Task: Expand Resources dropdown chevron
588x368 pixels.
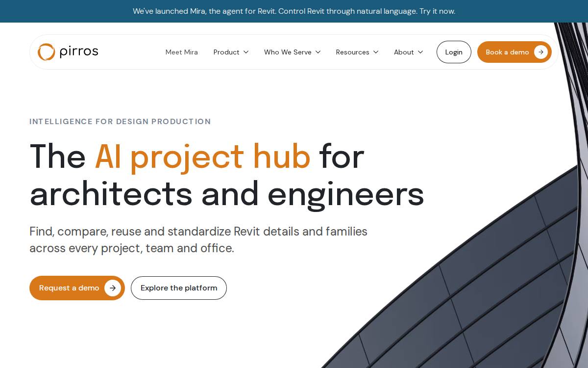Action: click(x=376, y=52)
